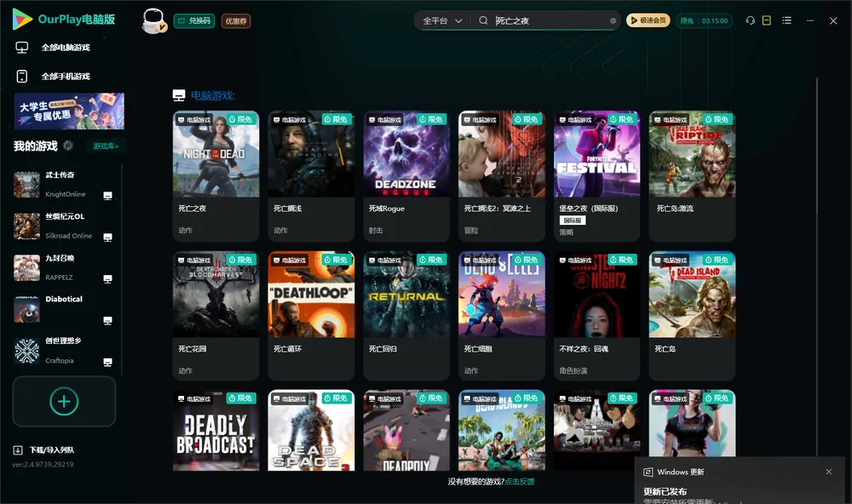Open the Deadly Broadcast game cover
Screen dimensions: 852x504
(216, 430)
